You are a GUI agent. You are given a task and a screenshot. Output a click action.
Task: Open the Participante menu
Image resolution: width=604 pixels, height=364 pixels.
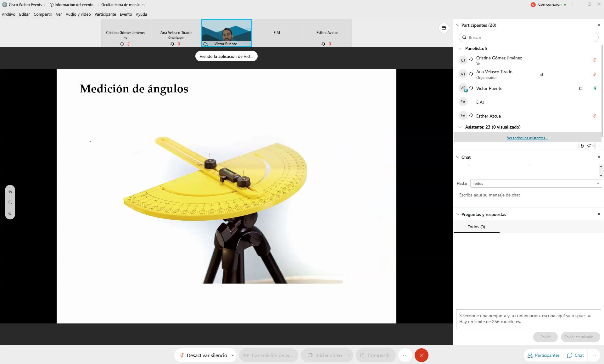[x=105, y=14]
